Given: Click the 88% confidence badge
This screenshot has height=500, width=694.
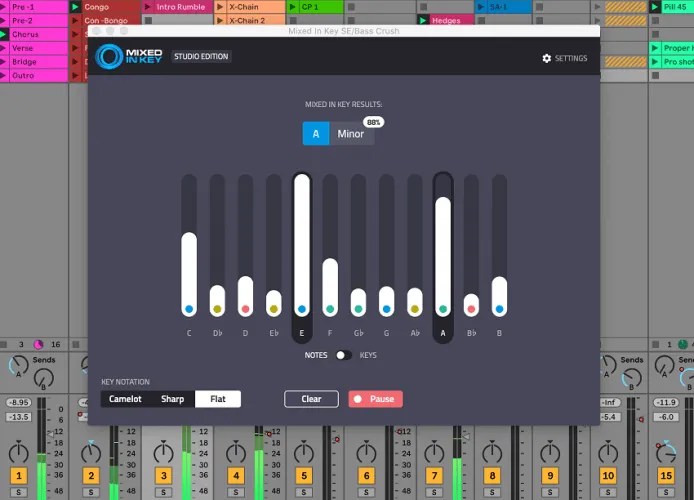Looking at the screenshot, I should 374,122.
